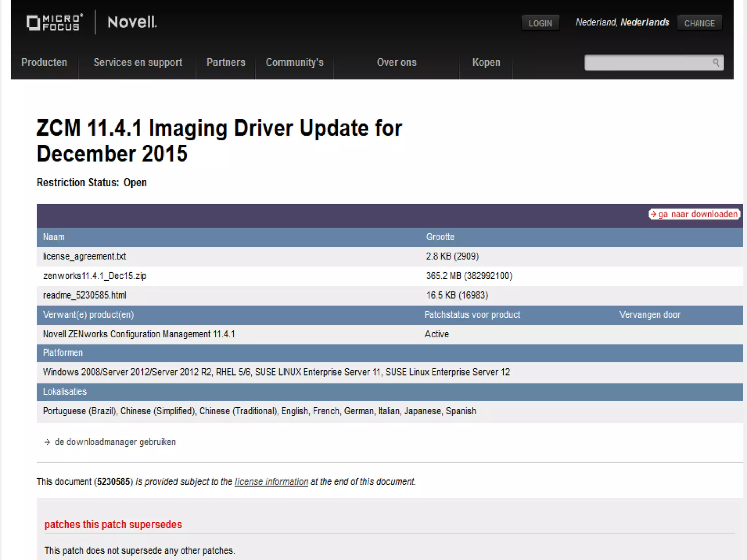Click the localisation languages list text
Screen dimensions: 747x560
(259, 411)
